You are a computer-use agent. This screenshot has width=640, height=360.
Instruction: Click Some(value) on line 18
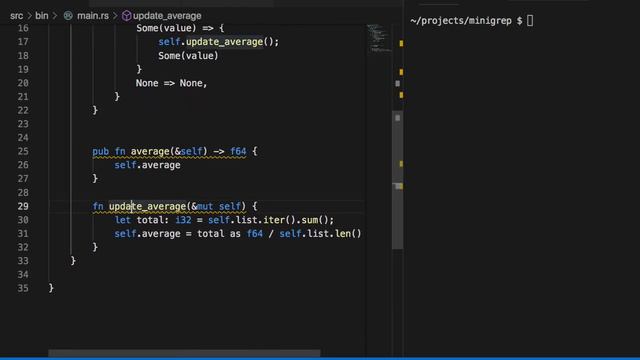[x=188, y=56]
